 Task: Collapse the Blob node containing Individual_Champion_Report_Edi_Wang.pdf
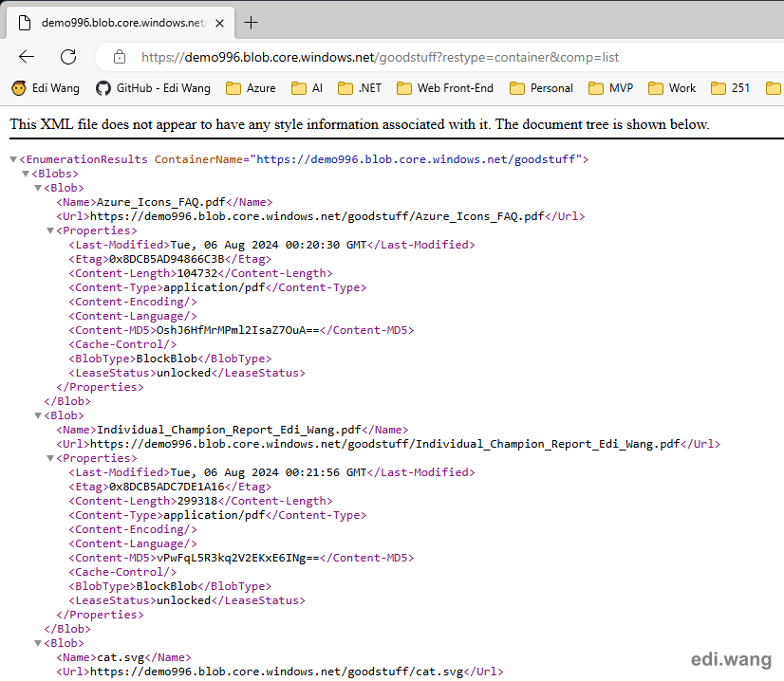pyautogui.click(x=38, y=415)
